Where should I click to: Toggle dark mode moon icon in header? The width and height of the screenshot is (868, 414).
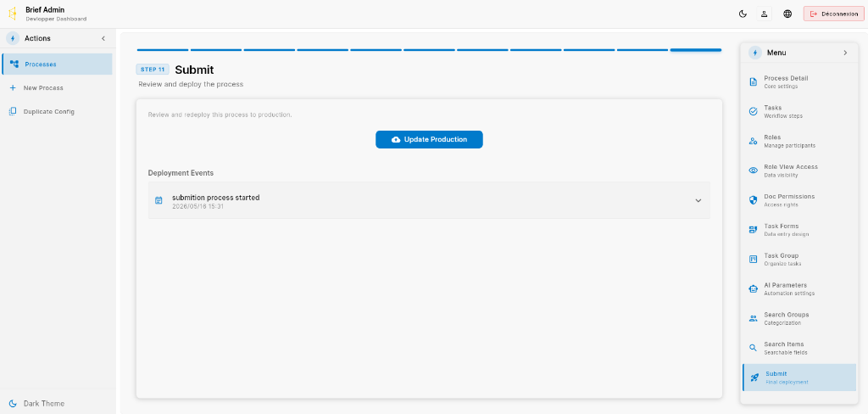click(x=743, y=14)
